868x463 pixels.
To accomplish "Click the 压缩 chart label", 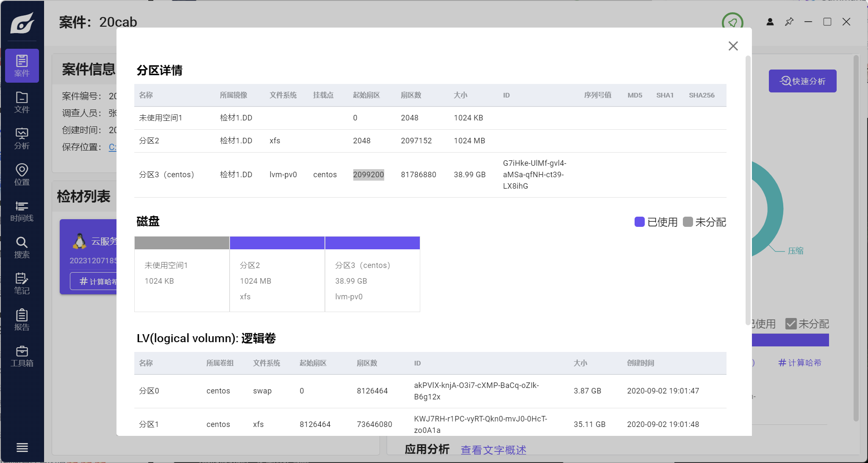I will click(796, 251).
